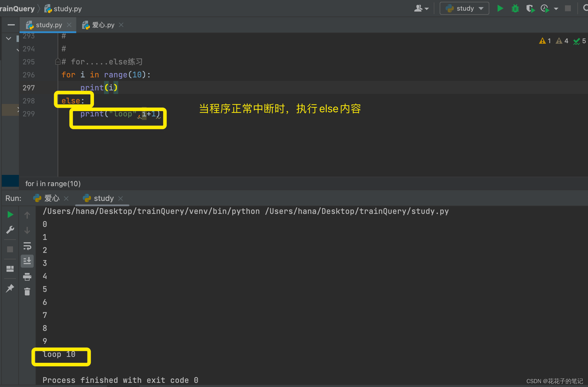
Task: Click the print(i) statement on line 297
Action: click(99, 88)
